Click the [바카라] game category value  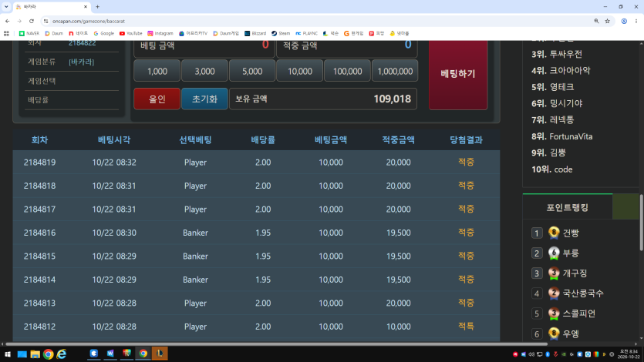pyautogui.click(x=81, y=62)
